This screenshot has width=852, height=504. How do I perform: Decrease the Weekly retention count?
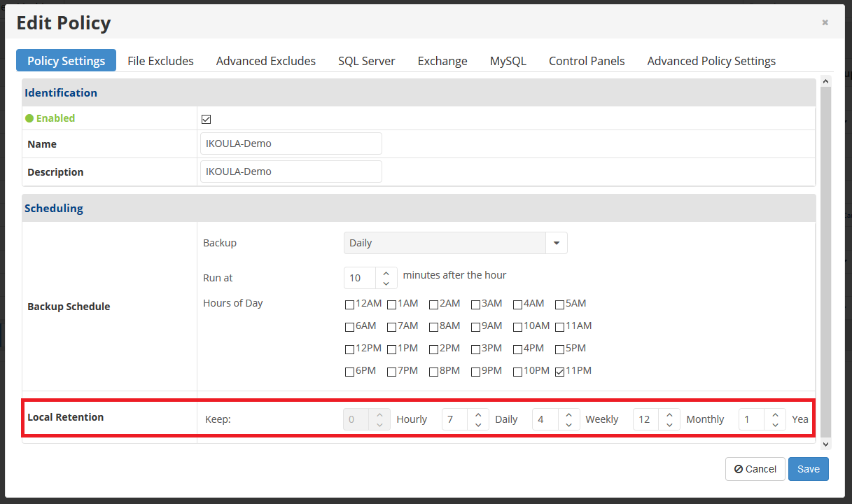[568, 424]
